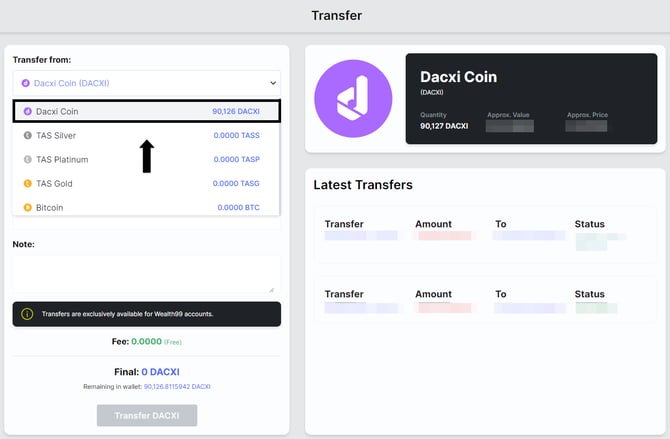
Task: Click the Dacxi Coin purple icon in list
Action: pyautogui.click(x=28, y=111)
